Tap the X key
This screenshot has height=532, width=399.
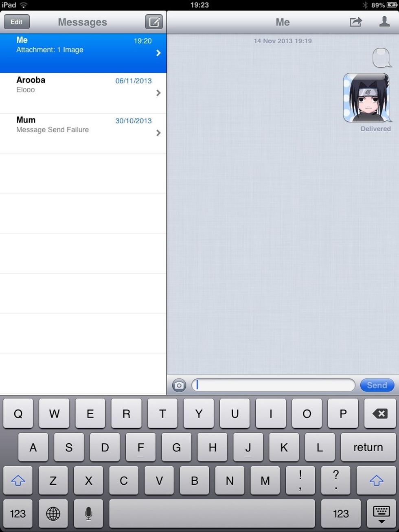click(x=88, y=481)
